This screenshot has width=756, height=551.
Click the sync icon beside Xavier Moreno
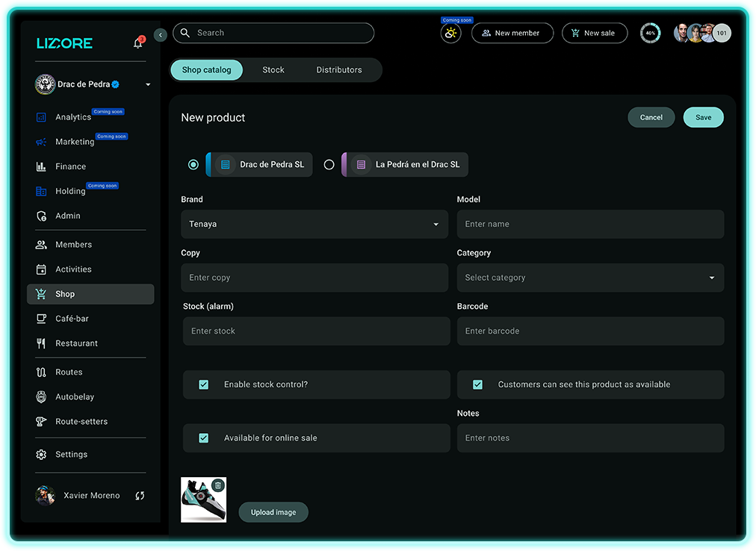[140, 496]
